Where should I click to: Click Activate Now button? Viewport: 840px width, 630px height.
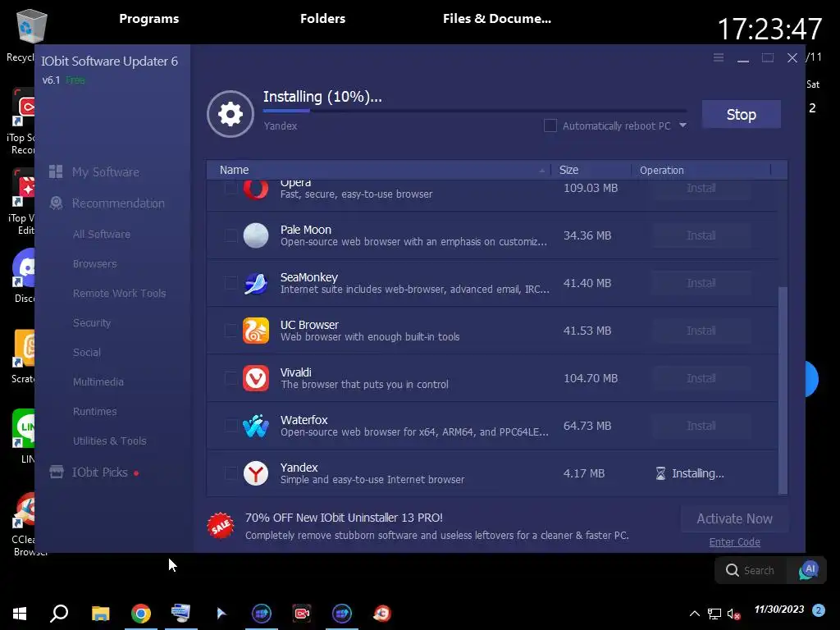pos(734,518)
